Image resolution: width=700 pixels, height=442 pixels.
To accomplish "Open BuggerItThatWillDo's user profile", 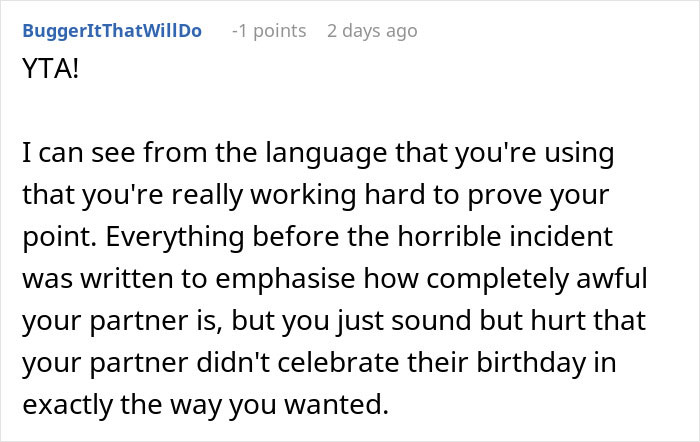I will point(112,31).
